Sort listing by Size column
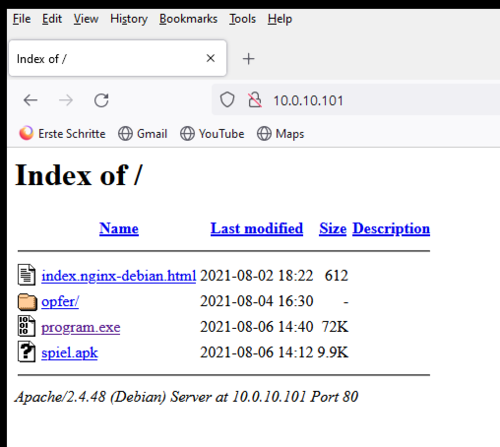 pyautogui.click(x=333, y=229)
